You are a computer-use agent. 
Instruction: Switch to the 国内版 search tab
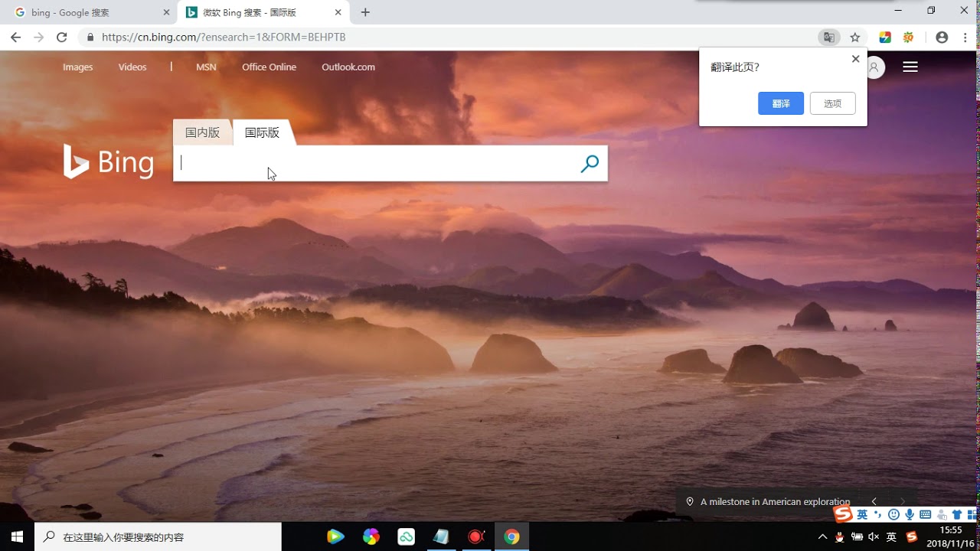click(x=202, y=132)
